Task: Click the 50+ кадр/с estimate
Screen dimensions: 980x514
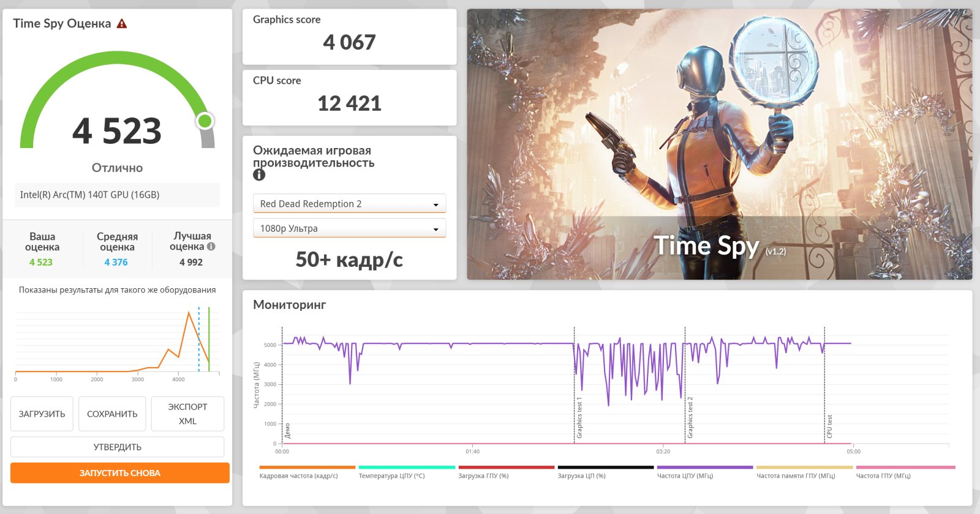Action: [349, 259]
